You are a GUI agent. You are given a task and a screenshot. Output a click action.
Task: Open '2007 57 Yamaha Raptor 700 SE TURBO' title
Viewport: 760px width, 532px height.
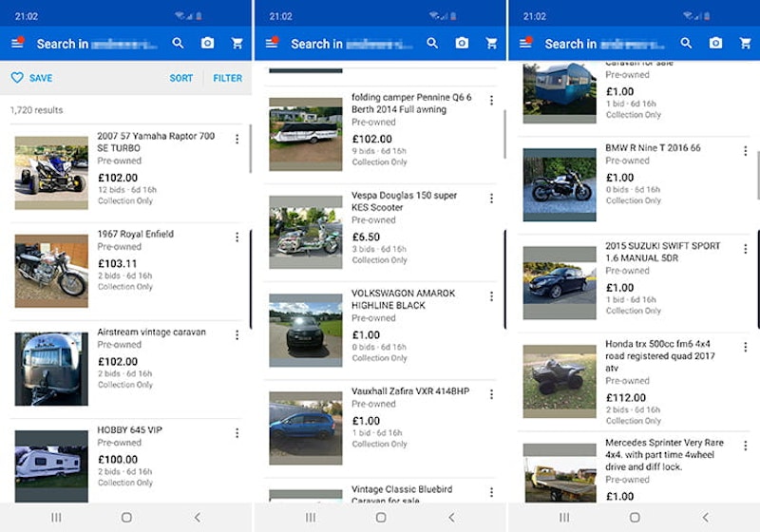(x=156, y=142)
